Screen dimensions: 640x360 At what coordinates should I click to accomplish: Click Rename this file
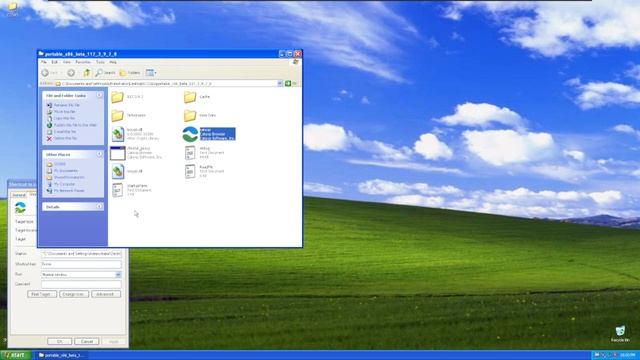coord(63,105)
